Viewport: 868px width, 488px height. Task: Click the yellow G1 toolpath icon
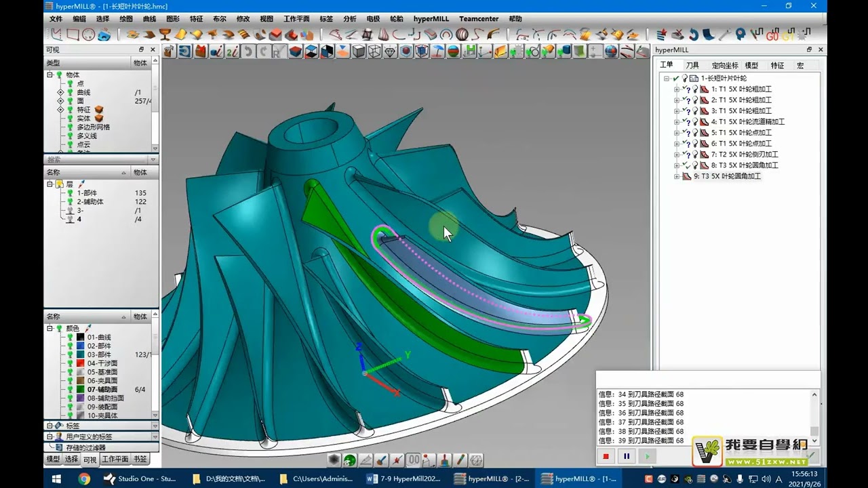click(x=788, y=34)
